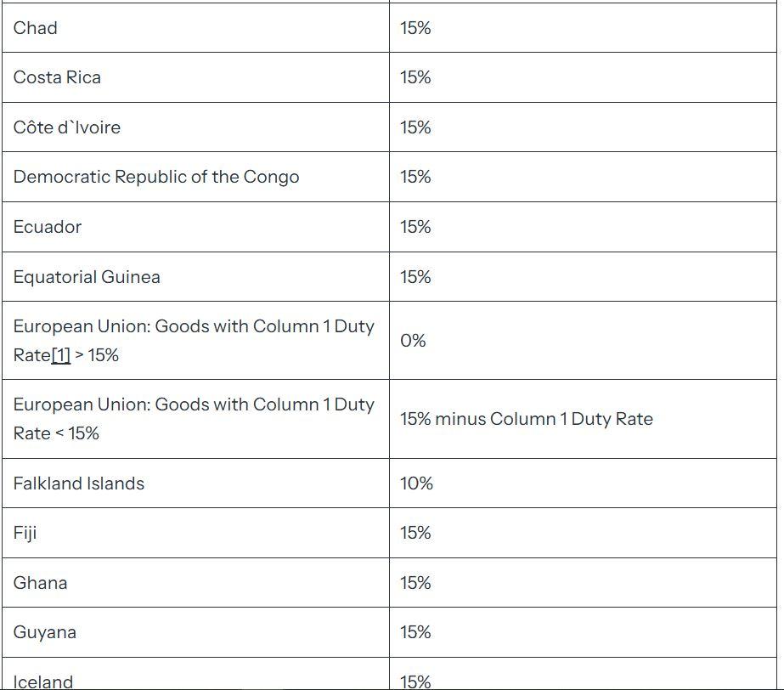Viewport: 784px width, 690px height.
Task: Select the 15% rate beside Ecuador
Action: [415, 227]
